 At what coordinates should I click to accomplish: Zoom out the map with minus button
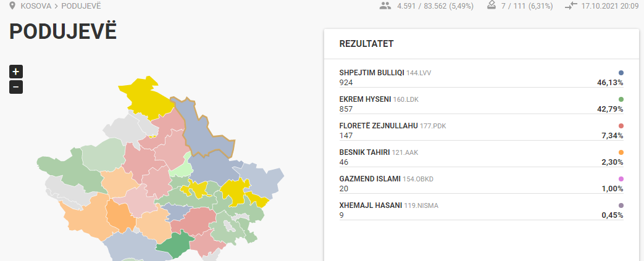click(16, 87)
